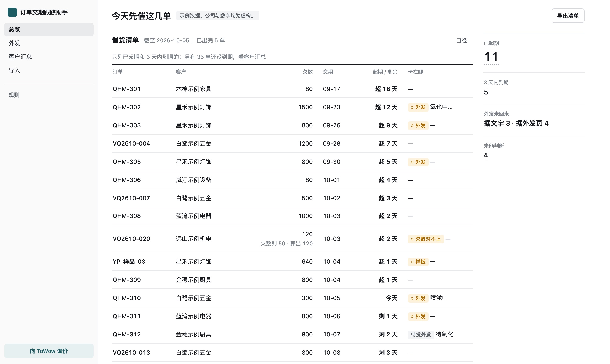This screenshot has width=610, height=364.
Task: Click the 超期 / 剩余 column header
Action: click(385, 72)
